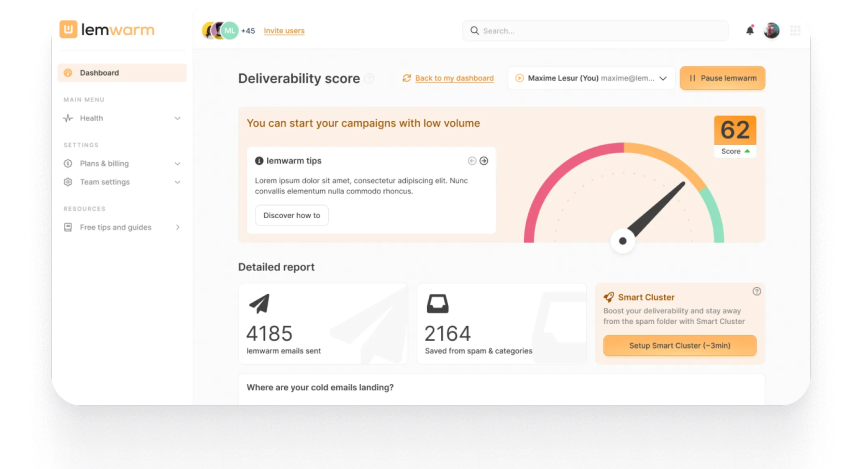Click the Discover how to button
The height and width of the screenshot is (469, 857).
(x=292, y=215)
